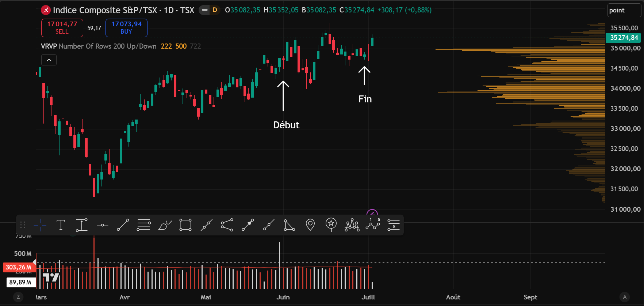Click the 32 000,00 price axis label

pyautogui.click(x=625, y=169)
